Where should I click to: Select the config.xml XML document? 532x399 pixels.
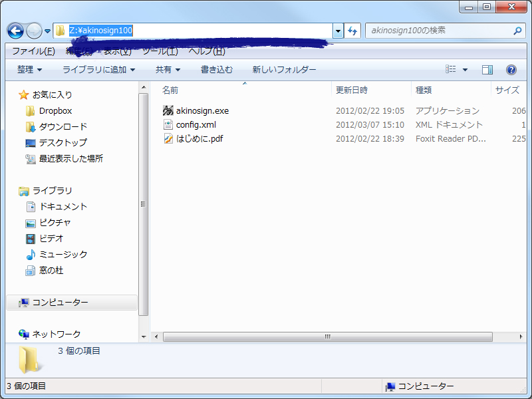(198, 124)
